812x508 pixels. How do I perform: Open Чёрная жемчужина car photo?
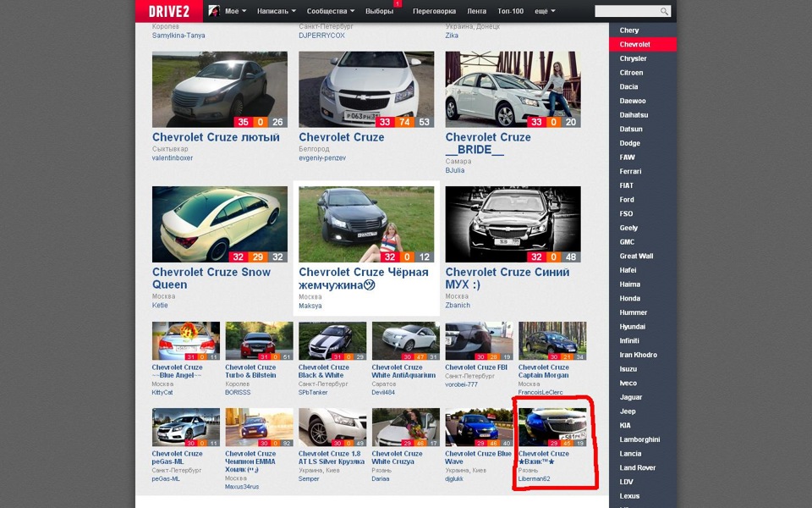tap(366, 224)
